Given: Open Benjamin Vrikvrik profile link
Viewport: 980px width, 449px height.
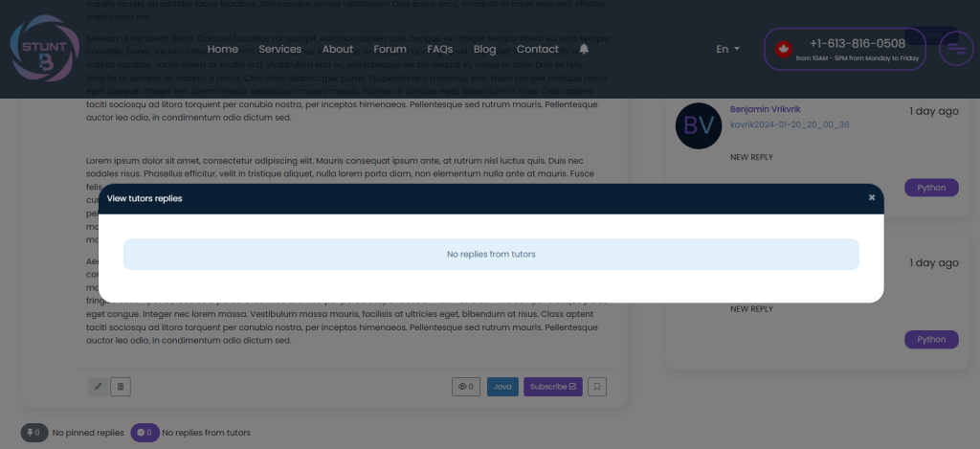Looking at the screenshot, I should [x=765, y=109].
